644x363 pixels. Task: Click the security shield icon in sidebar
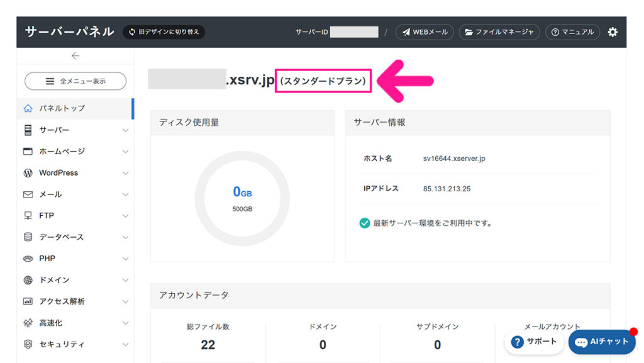[28, 344]
